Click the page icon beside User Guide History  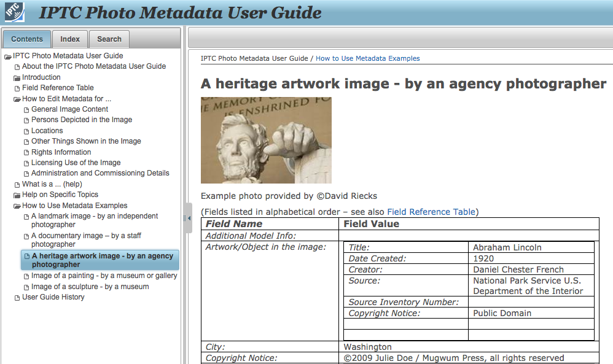tap(17, 297)
